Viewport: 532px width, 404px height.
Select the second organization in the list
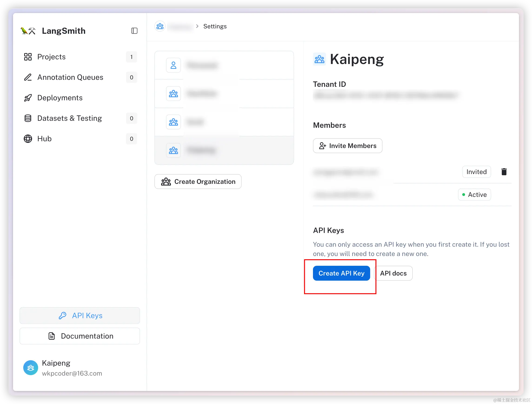tap(224, 93)
